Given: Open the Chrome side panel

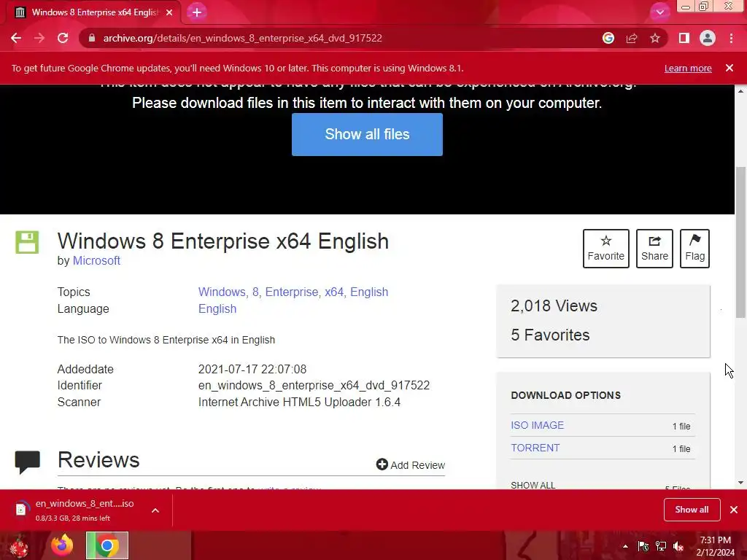Looking at the screenshot, I should 684,38.
